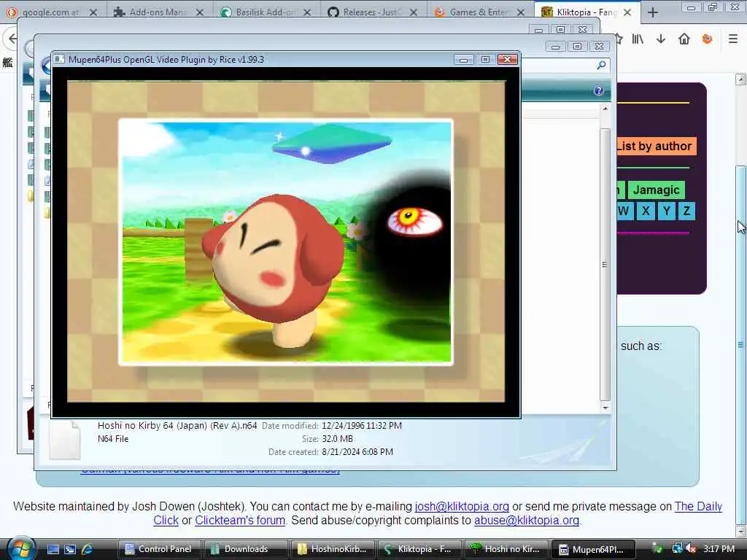Click the List by author button

click(657, 146)
